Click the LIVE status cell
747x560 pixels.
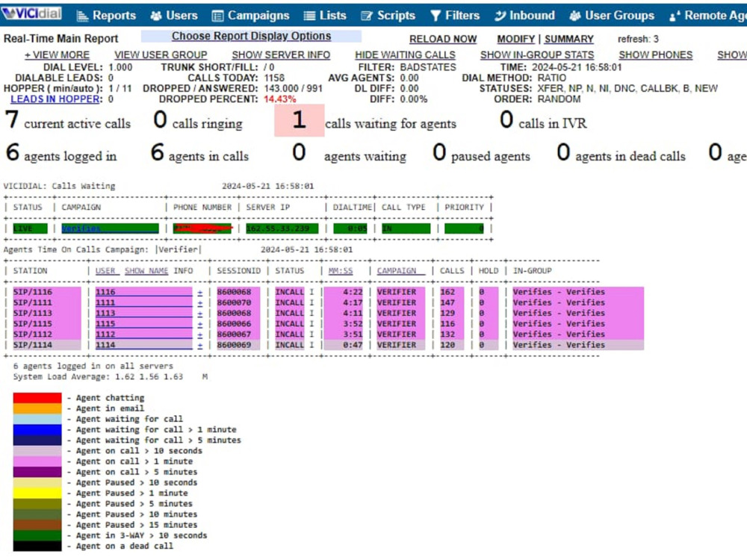tap(30, 228)
